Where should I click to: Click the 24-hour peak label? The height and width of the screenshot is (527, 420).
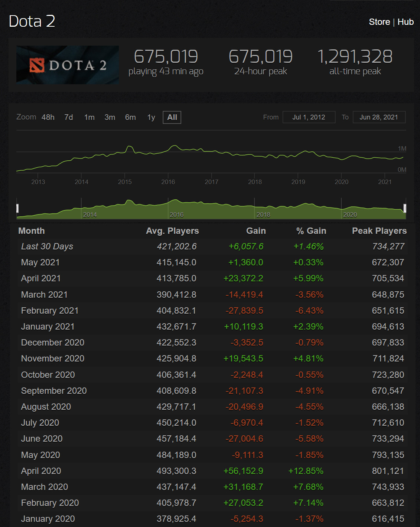261,71
